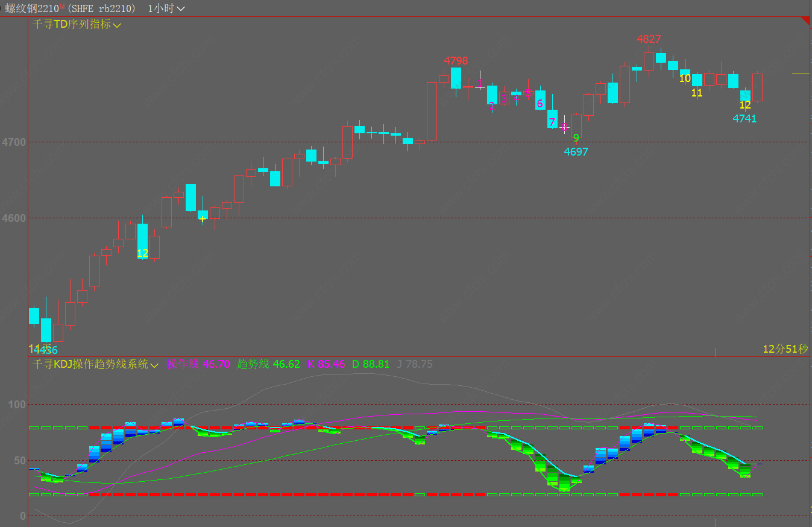Click the 螺纹钢2210 contract title
The height and width of the screenshot is (527, 812).
tap(31, 8)
